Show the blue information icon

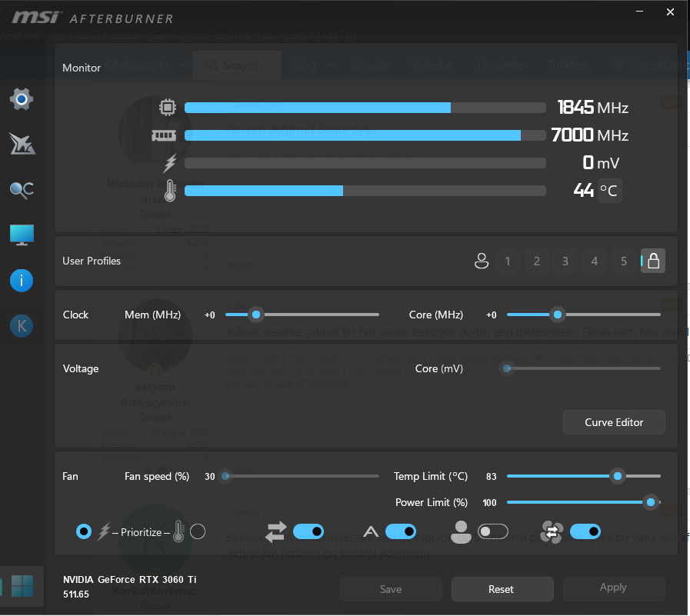22,281
